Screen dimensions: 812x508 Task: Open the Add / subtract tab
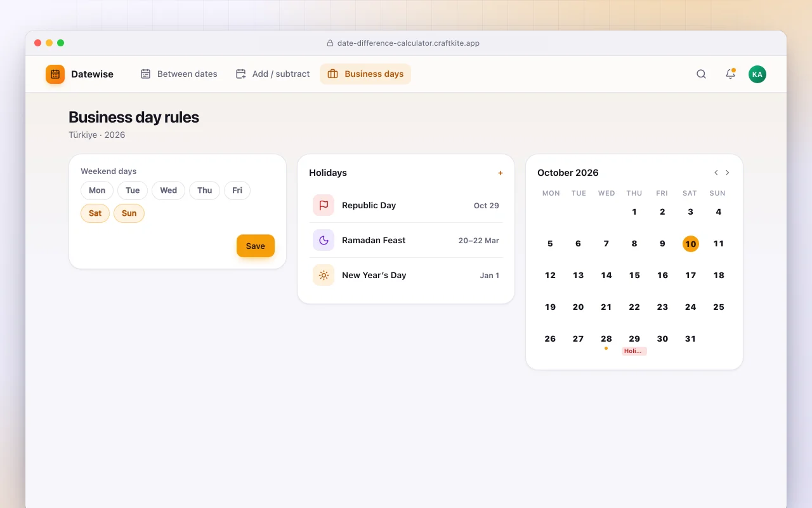[x=273, y=74]
